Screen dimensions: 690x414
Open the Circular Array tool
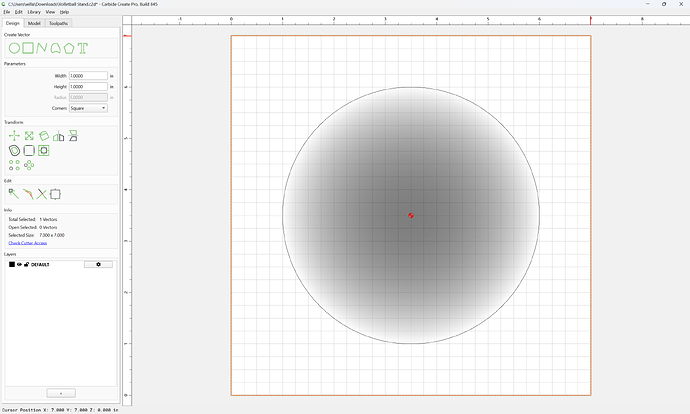29,165
